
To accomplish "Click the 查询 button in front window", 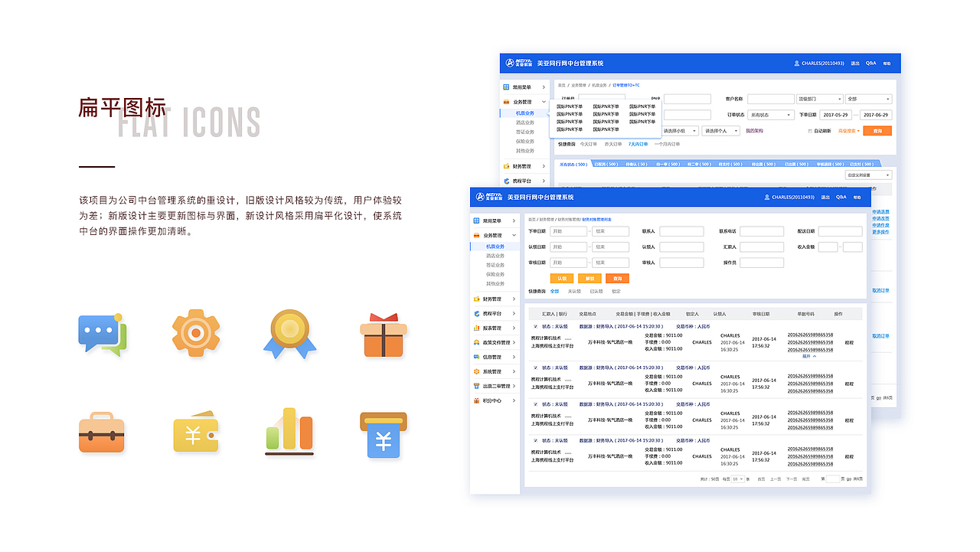I will click(x=617, y=279).
